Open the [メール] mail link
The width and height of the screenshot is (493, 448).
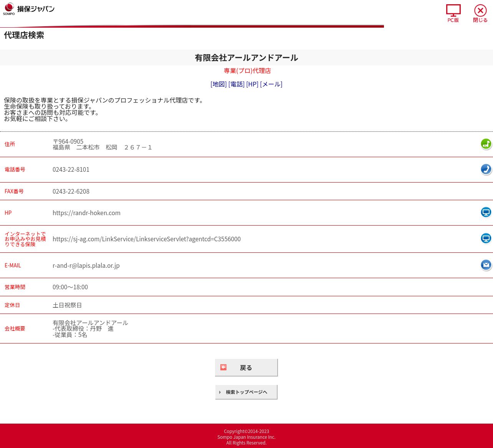coord(271,84)
